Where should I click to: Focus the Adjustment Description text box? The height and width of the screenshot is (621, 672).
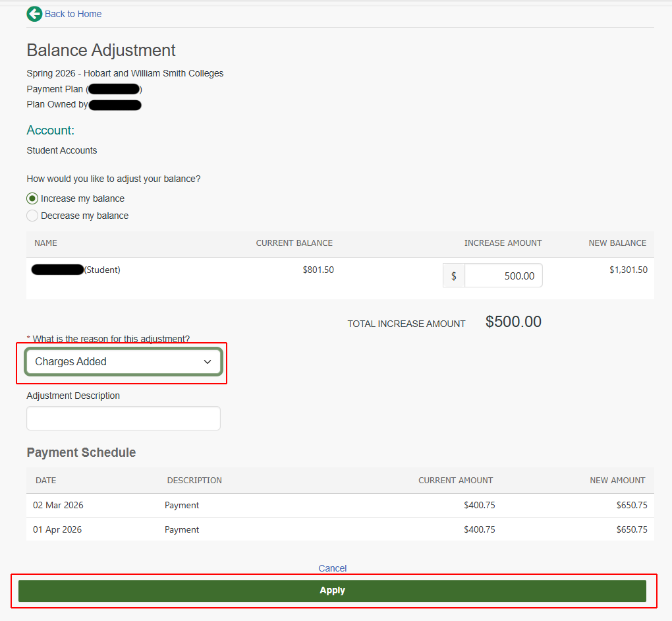(123, 419)
